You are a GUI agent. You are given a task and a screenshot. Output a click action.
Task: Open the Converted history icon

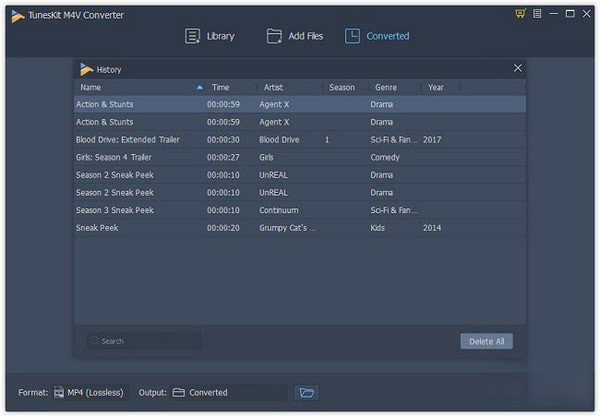352,36
